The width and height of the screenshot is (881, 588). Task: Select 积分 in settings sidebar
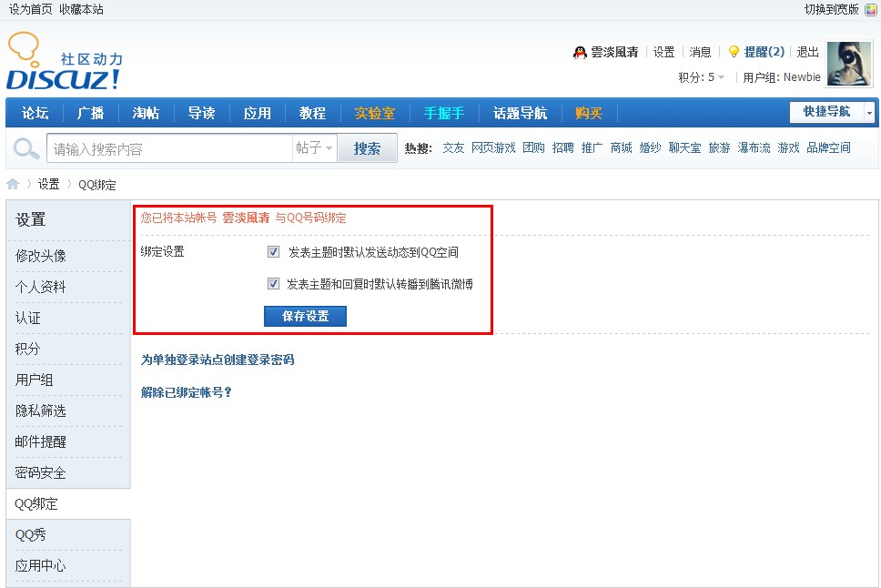(28, 350)
